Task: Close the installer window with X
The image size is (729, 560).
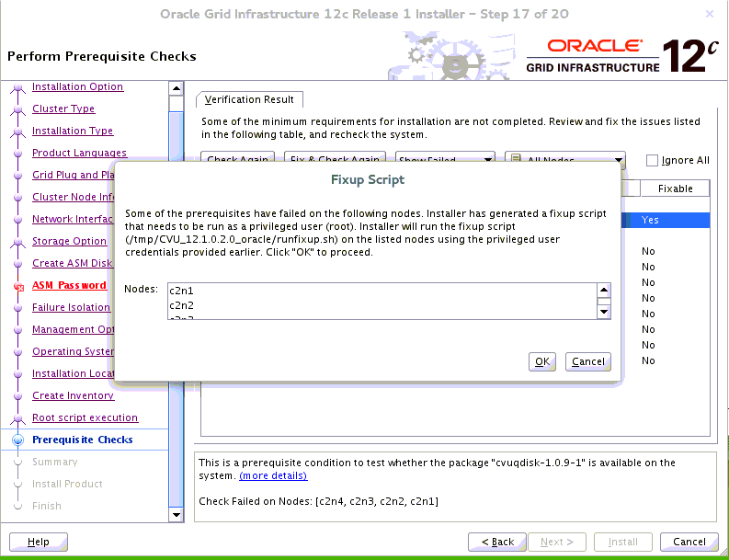Action: (709, 15)
